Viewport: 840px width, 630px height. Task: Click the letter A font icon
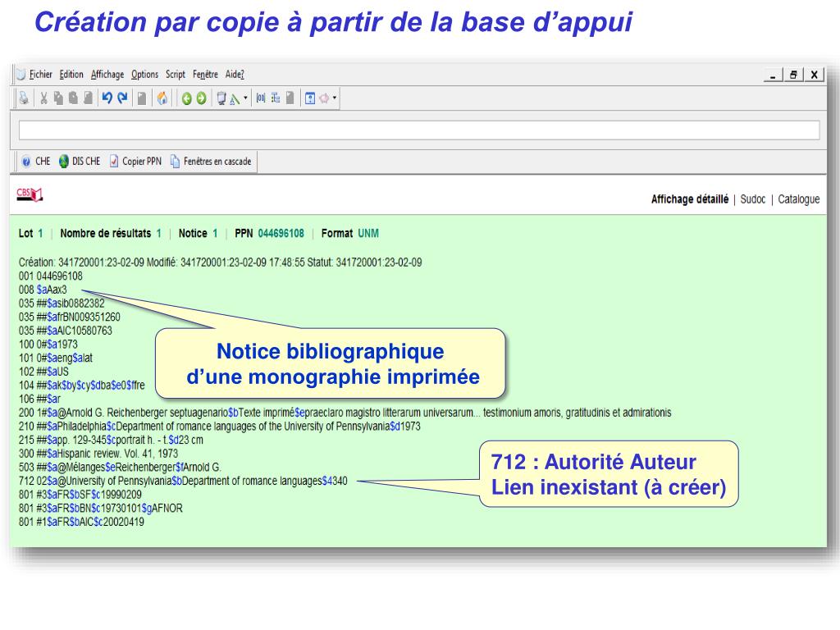pos(235,99)
